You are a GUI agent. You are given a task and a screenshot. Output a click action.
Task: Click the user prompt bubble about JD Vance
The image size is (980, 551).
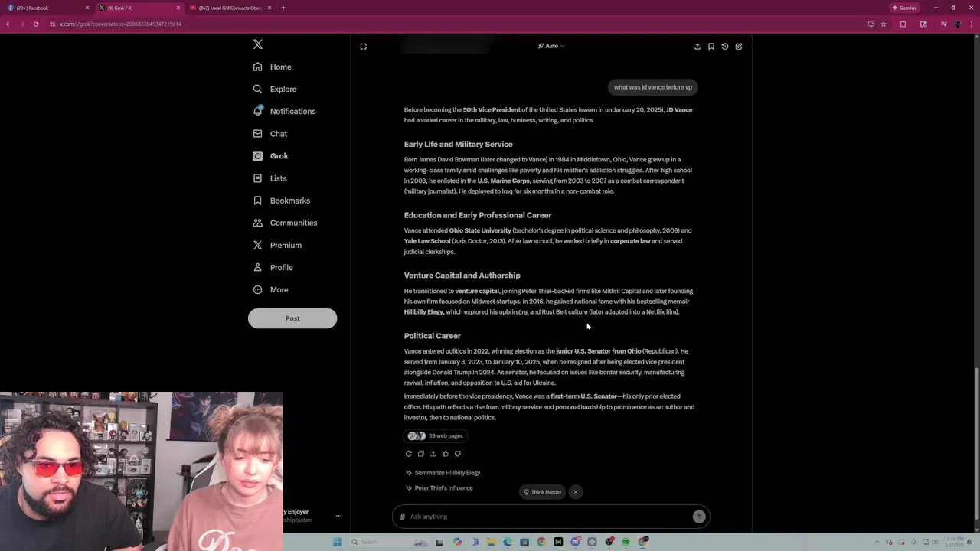pyautogui.click(x=653, y=87)
